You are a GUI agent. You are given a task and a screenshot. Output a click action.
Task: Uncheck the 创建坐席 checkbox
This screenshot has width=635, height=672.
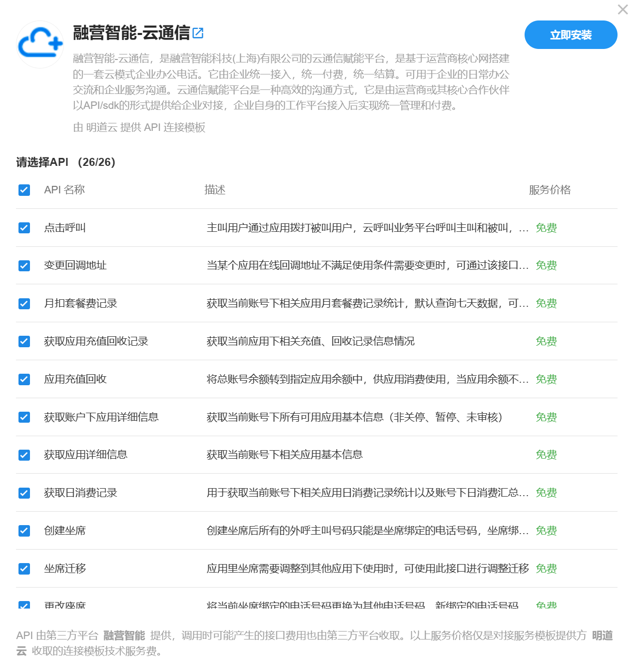coord(24,531)
